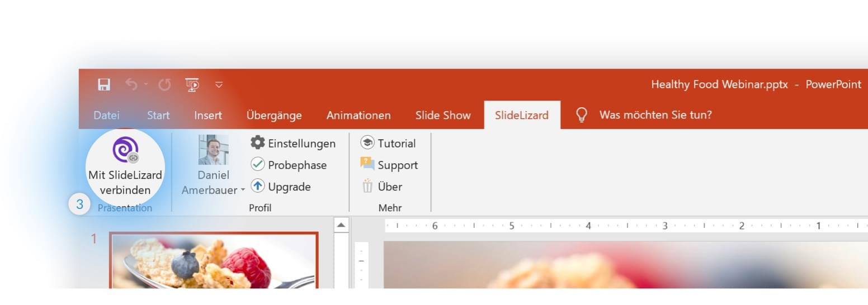Open the Datei menu
The height and width of the screenshot is (305, 868).
click(x=106, y=115)
